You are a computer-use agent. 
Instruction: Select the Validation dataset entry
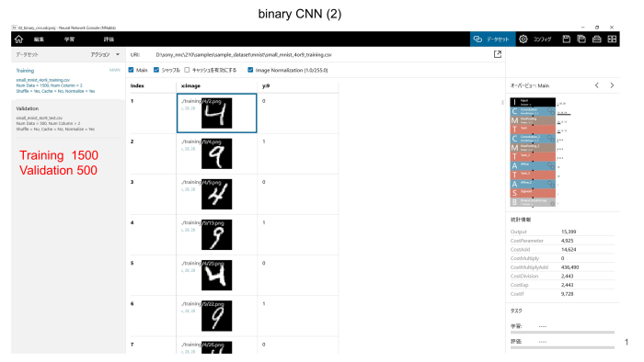point(68,119)
